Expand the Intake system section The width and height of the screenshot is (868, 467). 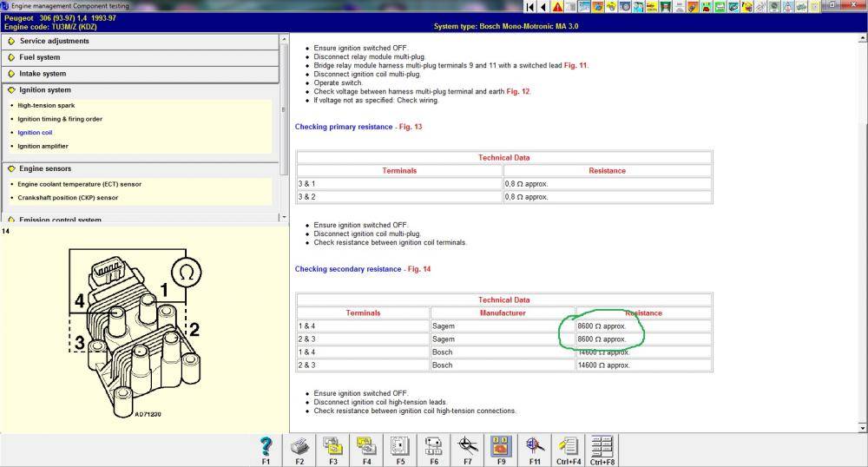point(43,74)
